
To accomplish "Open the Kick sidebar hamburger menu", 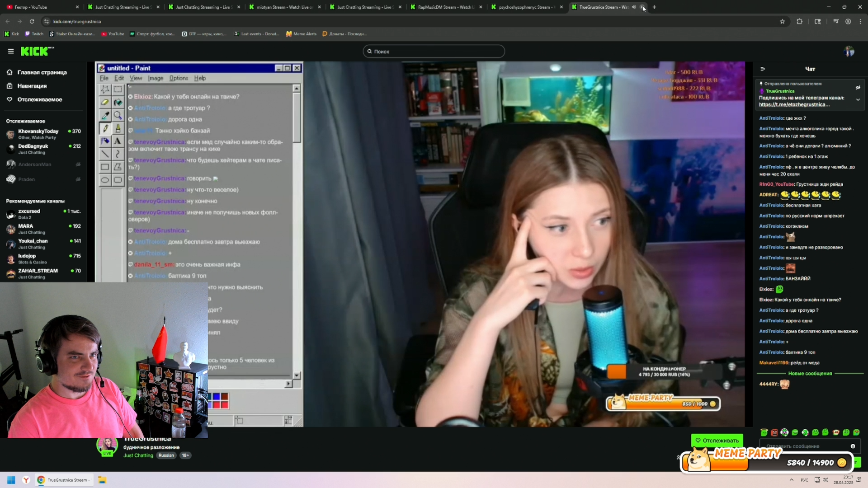I will pos(11,52).
